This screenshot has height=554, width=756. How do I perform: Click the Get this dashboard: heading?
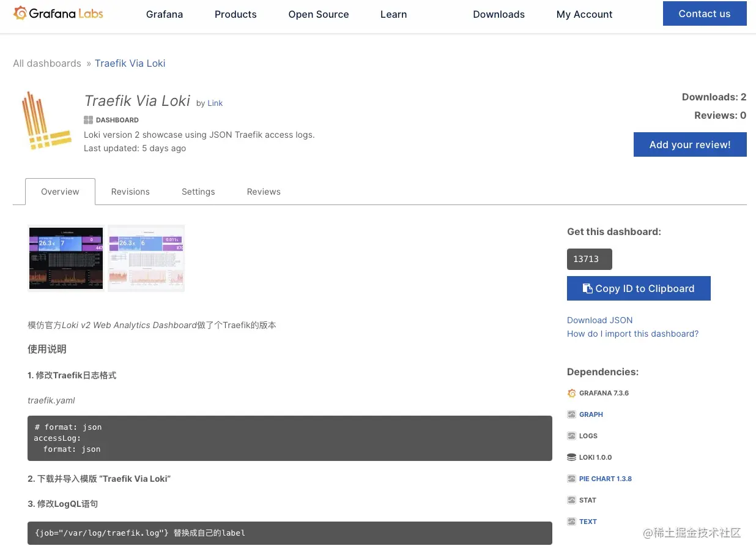pos(614,231)
